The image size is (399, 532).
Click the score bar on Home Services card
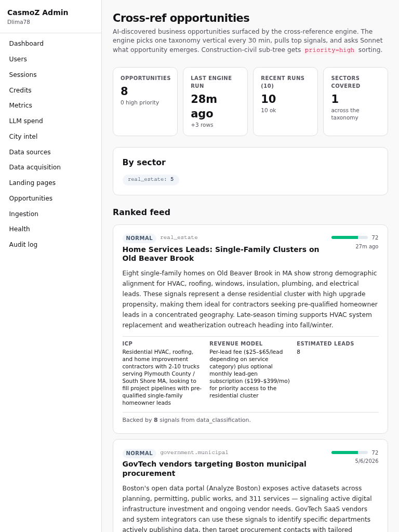[350, 237]
